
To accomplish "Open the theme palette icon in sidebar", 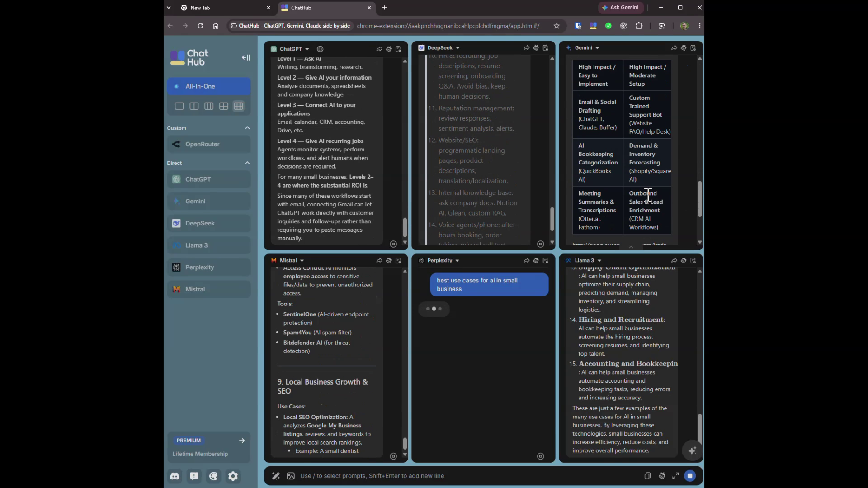I will (213, 476).
